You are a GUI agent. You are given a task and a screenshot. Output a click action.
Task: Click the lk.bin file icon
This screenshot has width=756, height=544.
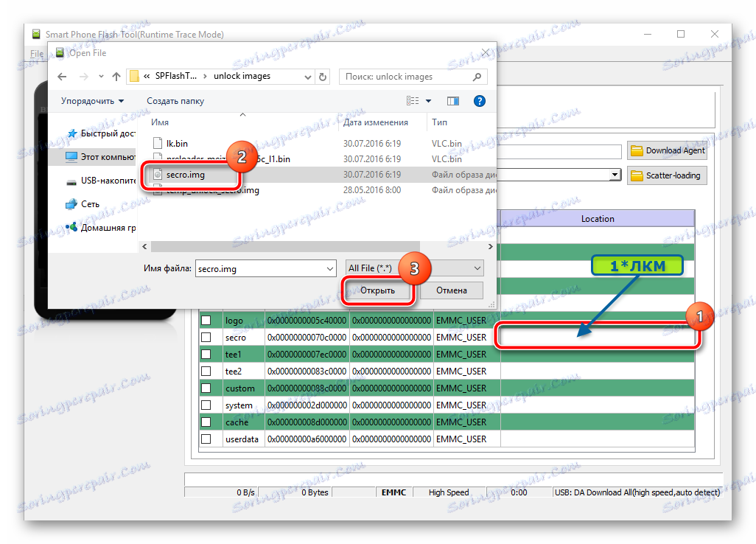157,143
